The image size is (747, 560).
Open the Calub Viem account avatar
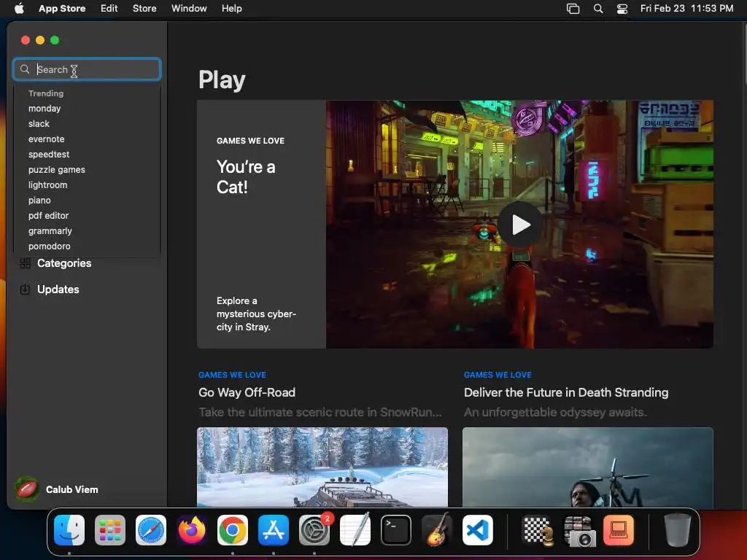[27, 489]
